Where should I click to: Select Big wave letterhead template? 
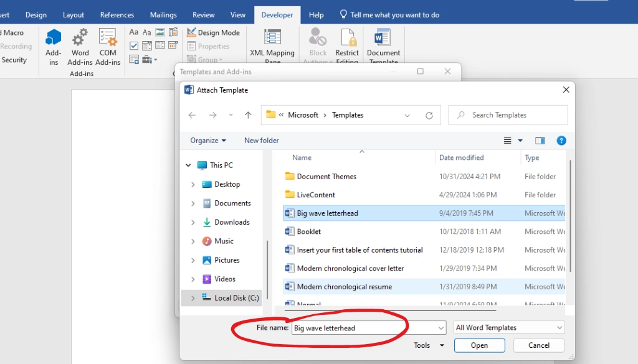point(424,213)
